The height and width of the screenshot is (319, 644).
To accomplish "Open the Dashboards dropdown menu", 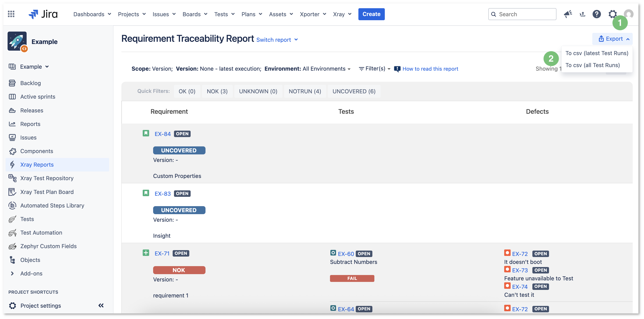I will click(92, 14).
